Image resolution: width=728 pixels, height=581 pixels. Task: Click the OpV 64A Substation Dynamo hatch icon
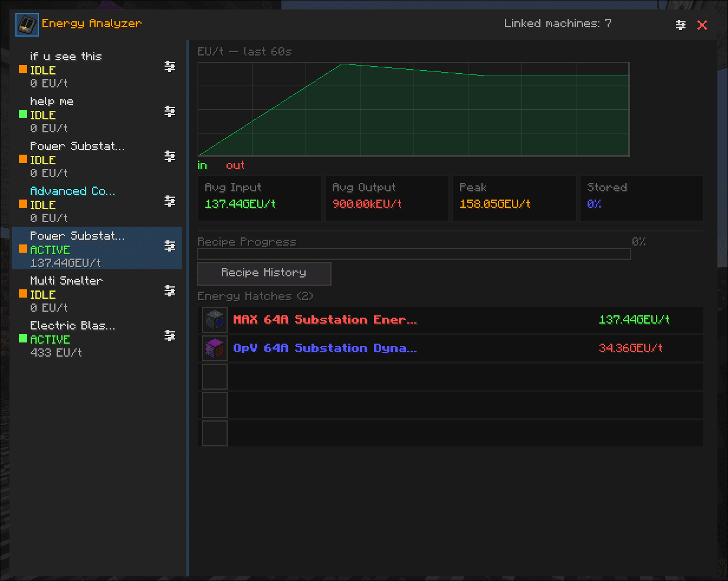coord(215,348)
